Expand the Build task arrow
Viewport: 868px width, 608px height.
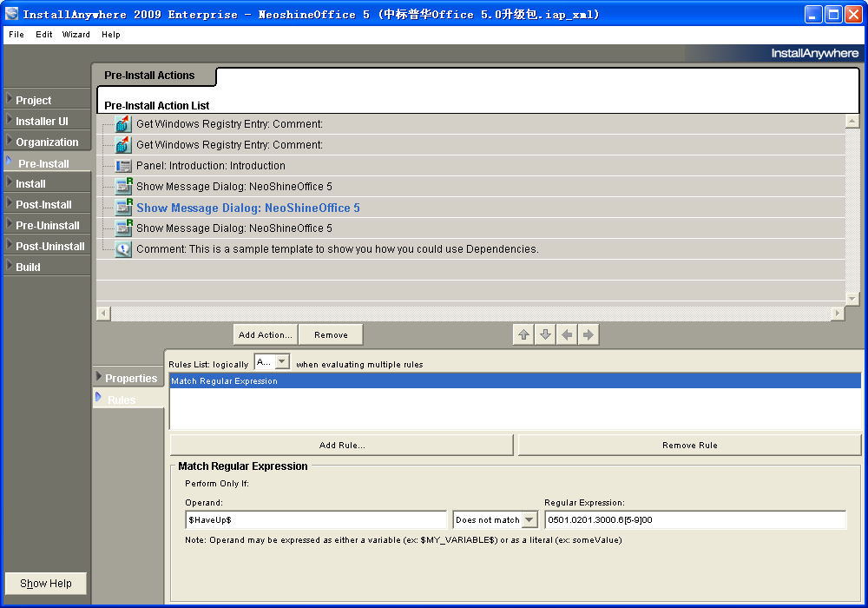[9, 265]
